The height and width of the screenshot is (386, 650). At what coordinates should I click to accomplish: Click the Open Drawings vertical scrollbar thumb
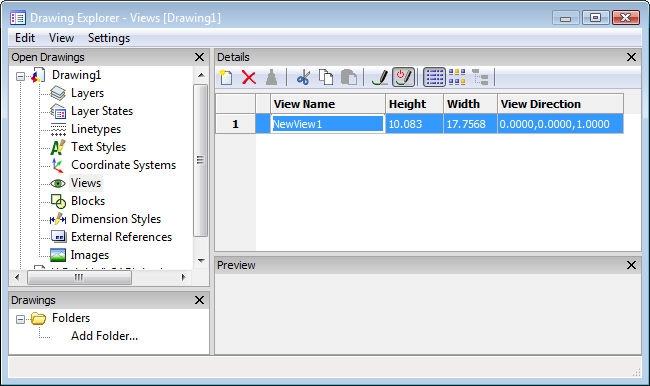(201, 160)
